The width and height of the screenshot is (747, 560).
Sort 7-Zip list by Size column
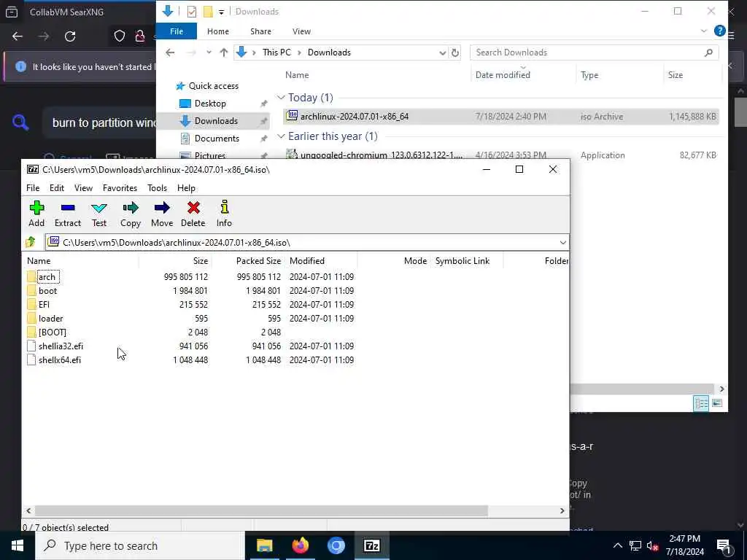175,261
